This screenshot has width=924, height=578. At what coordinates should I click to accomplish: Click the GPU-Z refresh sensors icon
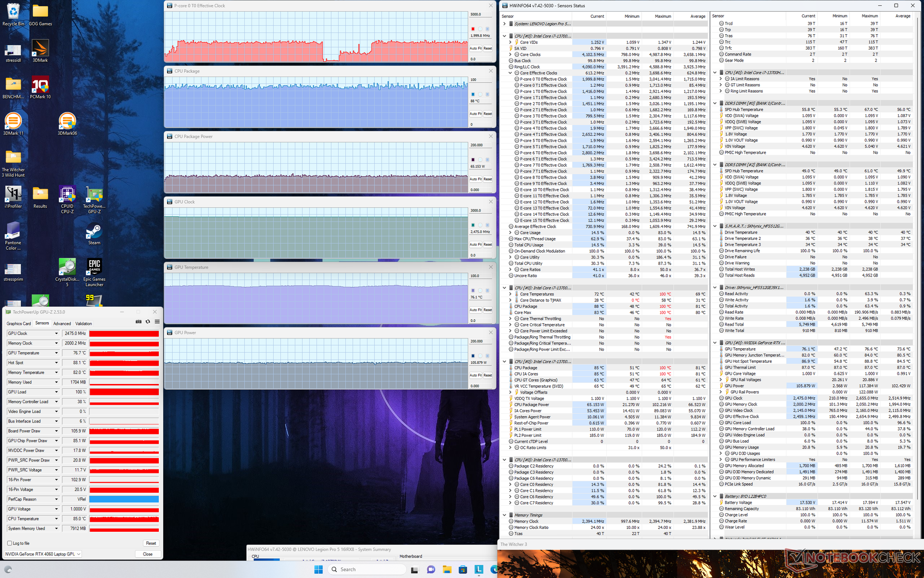click(148, 322)
